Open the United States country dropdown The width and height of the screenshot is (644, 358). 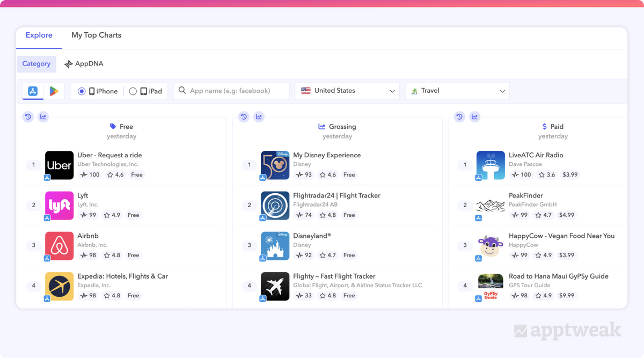pos(347,91)
